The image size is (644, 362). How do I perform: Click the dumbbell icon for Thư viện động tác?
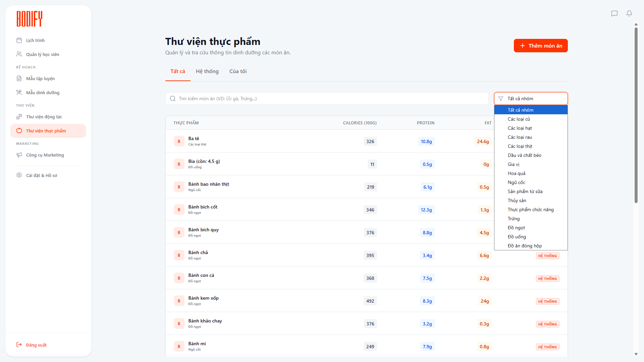pyautogui.click(x=19, y=117)
